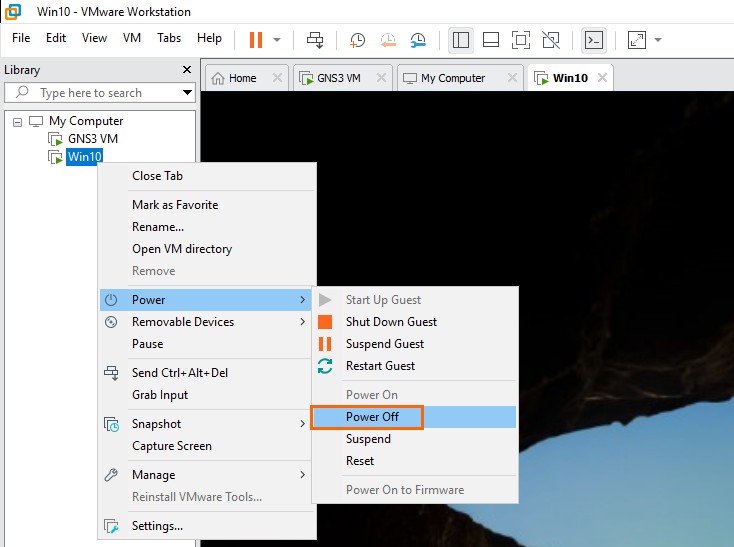Expand the Manage submenu

point(206,475)
